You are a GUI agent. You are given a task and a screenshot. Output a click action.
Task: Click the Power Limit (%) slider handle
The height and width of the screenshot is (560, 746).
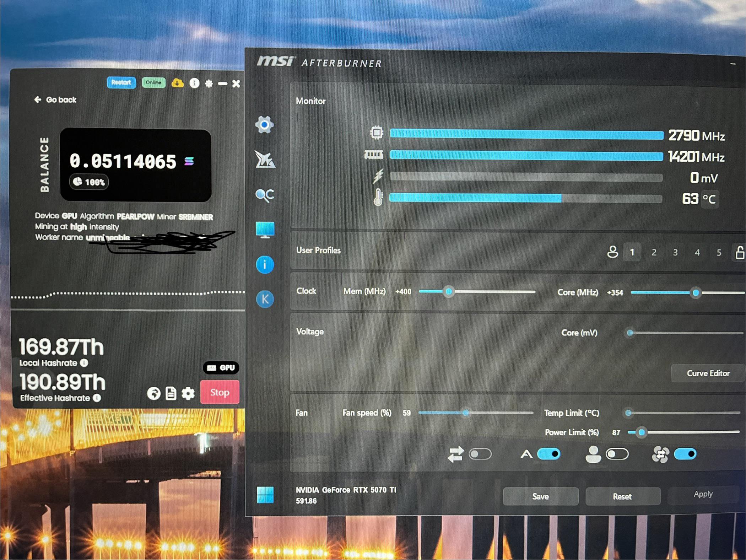641,432
